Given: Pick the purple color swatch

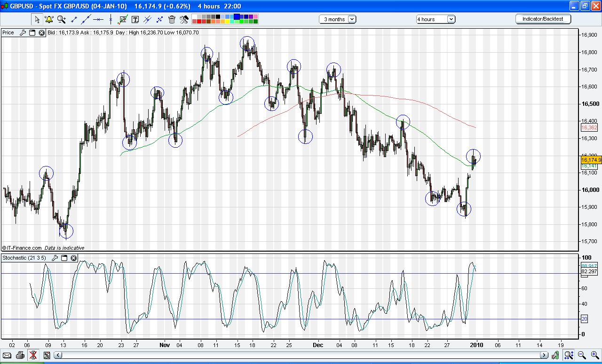Looking at the screenshot, I should pyautogui.click(x=251, y=16).
